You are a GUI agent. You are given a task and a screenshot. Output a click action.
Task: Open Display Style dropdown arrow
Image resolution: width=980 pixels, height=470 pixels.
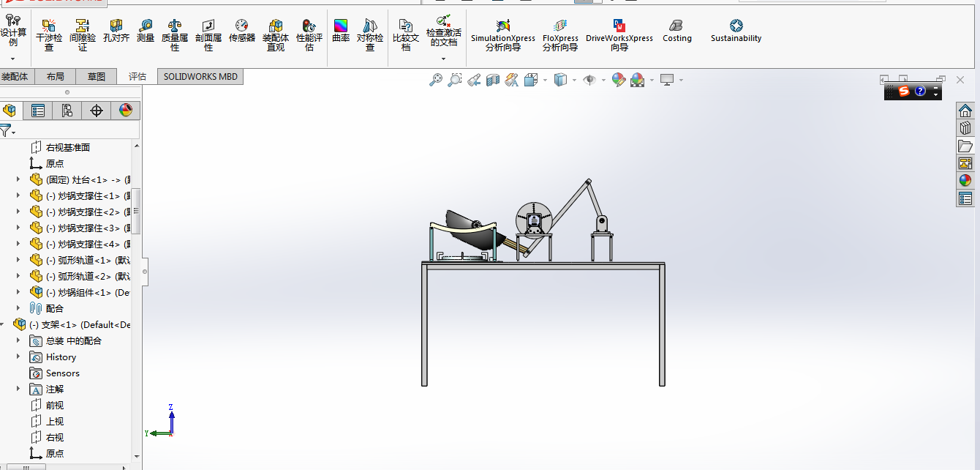click(574, 80)
